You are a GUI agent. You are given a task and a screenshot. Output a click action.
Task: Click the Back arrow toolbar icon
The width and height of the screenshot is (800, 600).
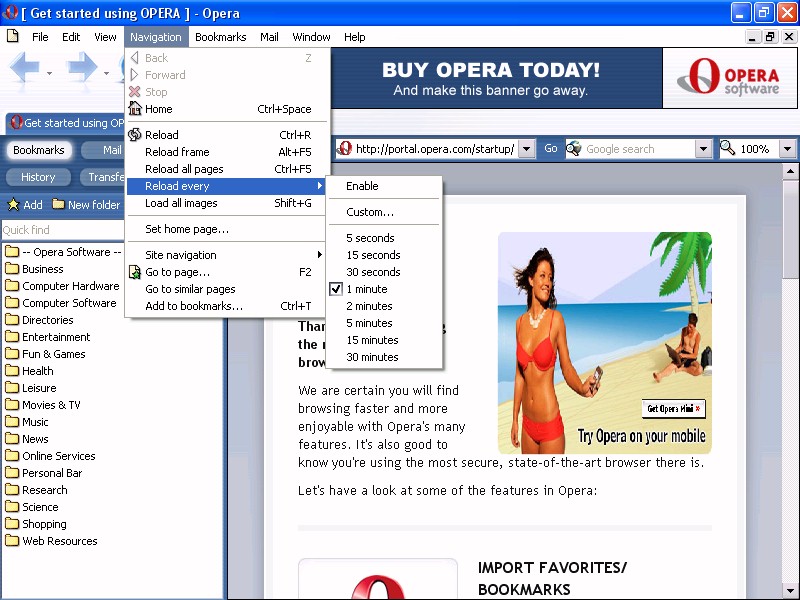pos(24,66)
